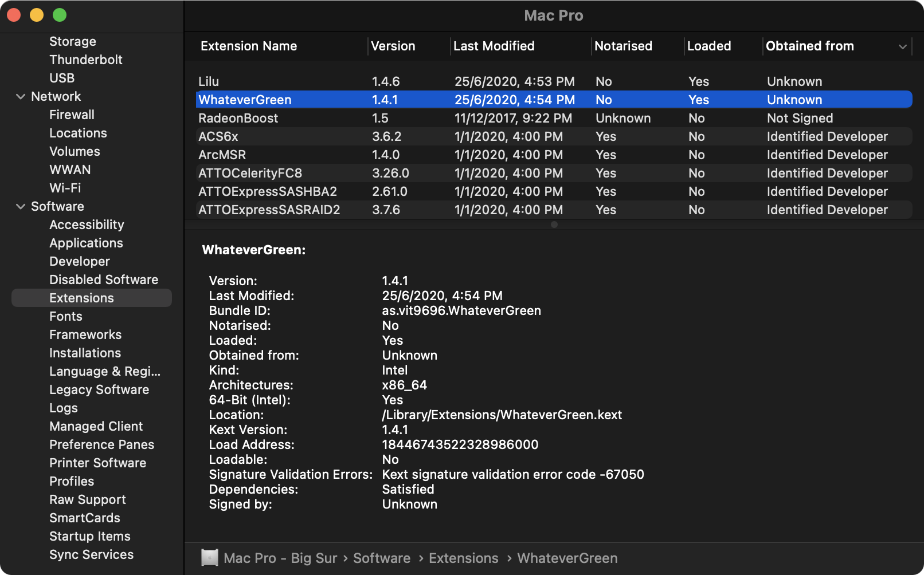Select Thunderbolt in the sidebar
The height and width of the screenshot is (575, 924).
[86, 60]
